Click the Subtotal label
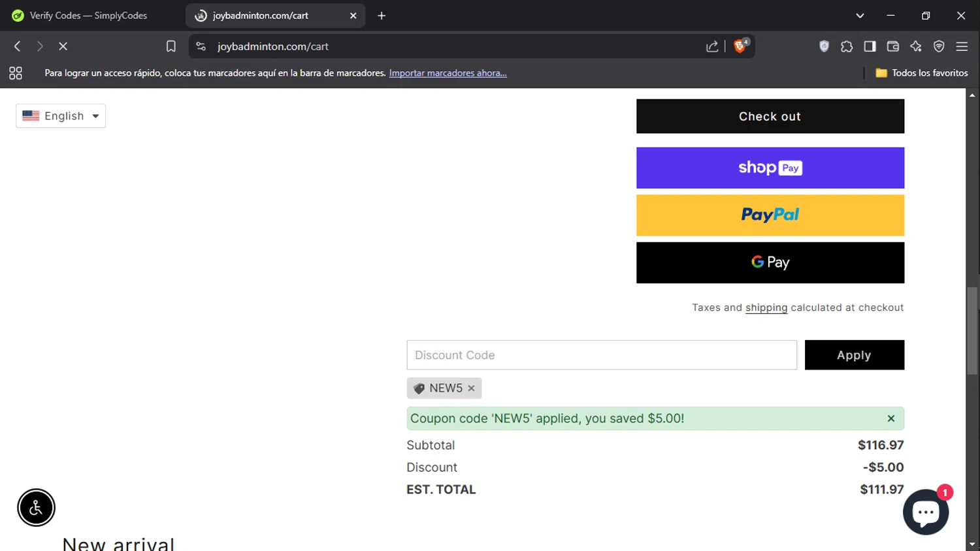This screenshot has width=980, height=551. click(431, 445)
